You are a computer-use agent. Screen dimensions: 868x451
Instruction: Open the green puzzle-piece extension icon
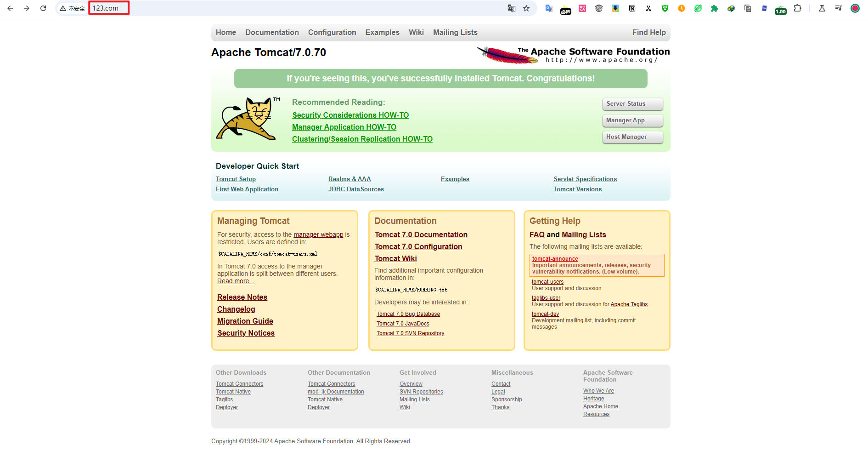pyautogui.click(x=715, y=8)
